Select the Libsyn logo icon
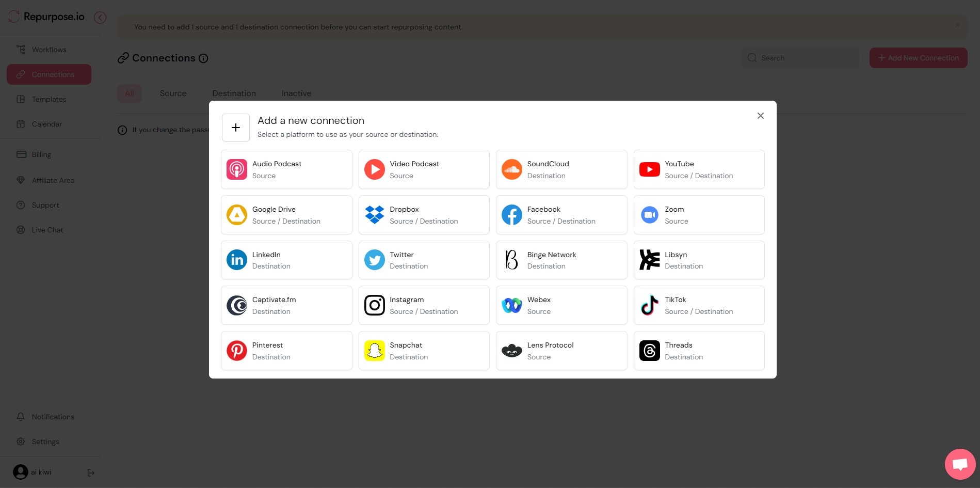980x488 pixels. [650, 260]
